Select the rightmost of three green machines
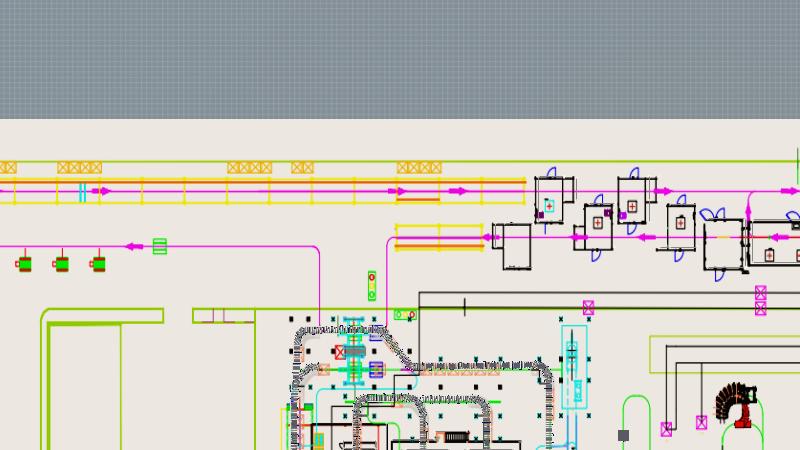 (x=98, y=264)
